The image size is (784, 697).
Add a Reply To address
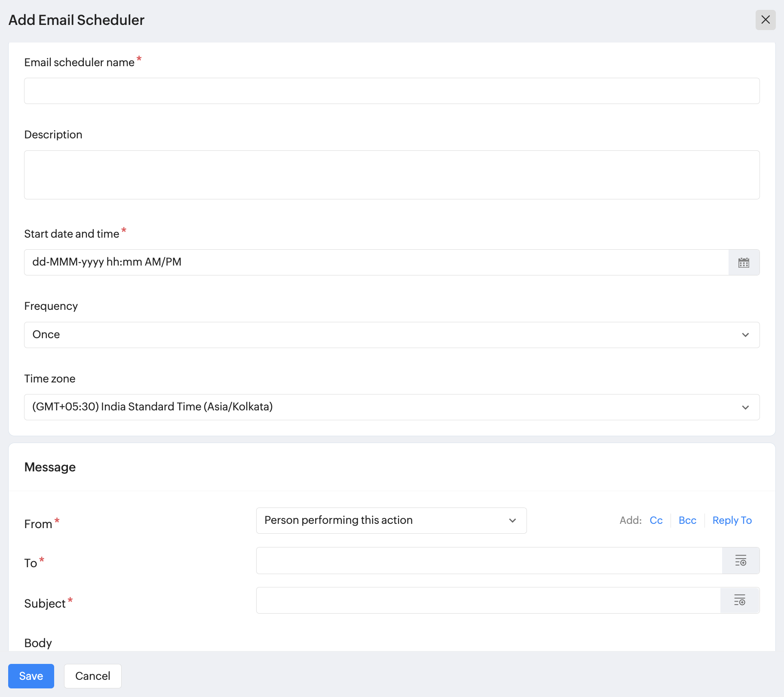coord(732,520)
